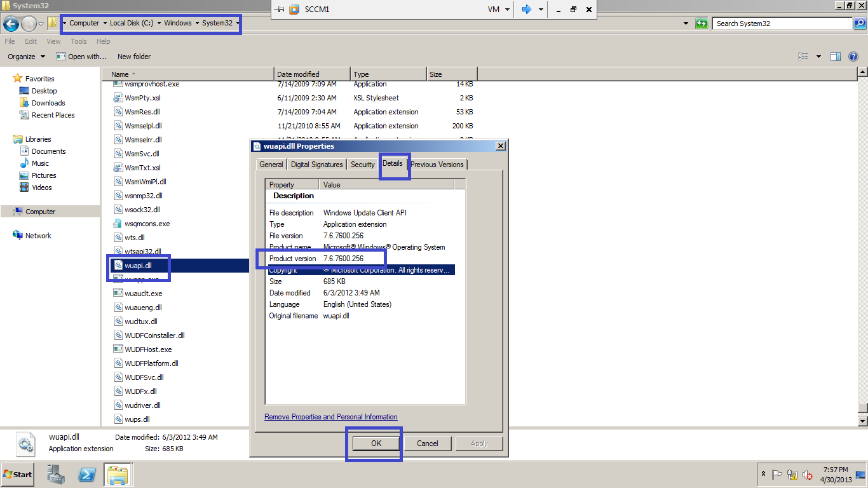This screenshot has width=868, height=488.
Task: Show hidden tray icons arrow
Action: click(x=763, y=475)
